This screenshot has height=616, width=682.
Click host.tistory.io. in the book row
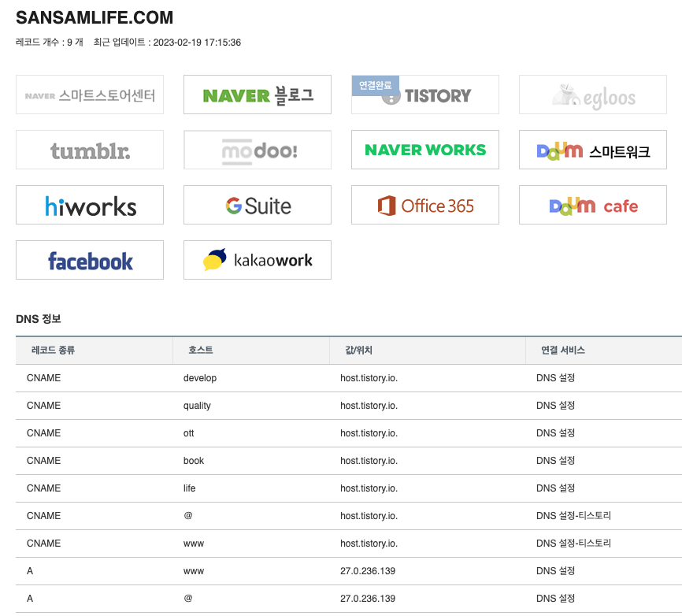369,461
